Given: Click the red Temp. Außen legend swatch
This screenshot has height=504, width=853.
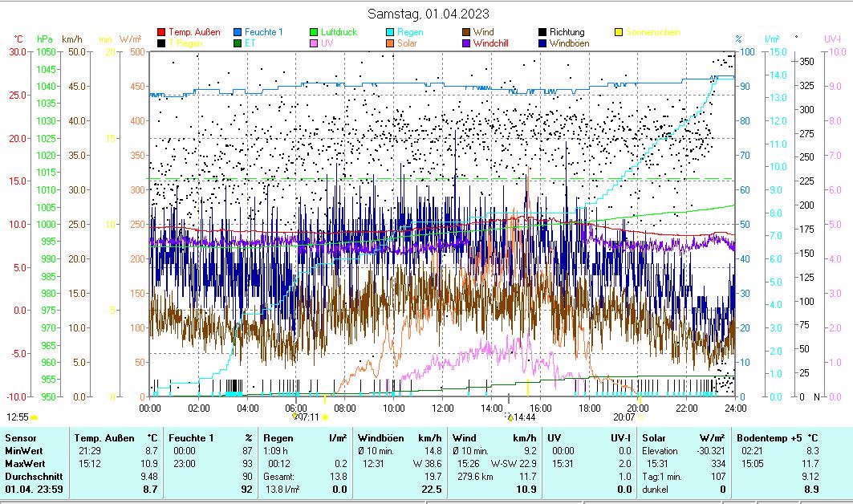Looking at the screenshot, I should click(161, 32).
